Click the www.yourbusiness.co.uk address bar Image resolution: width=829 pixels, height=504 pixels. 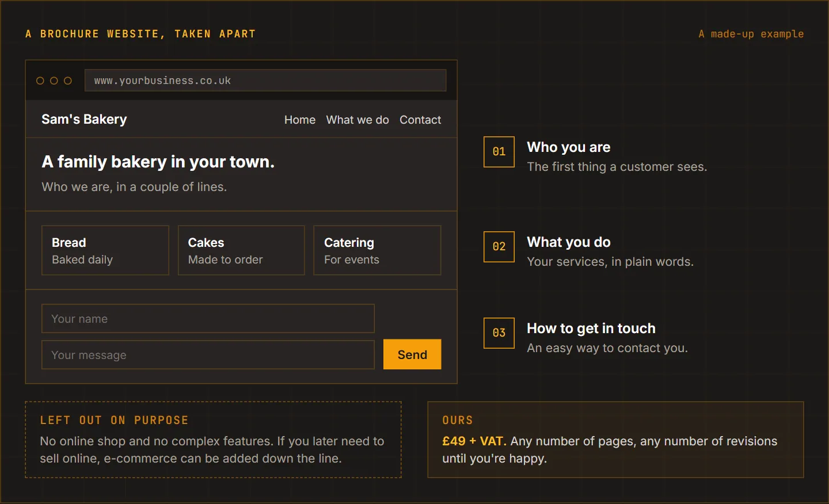265,81
